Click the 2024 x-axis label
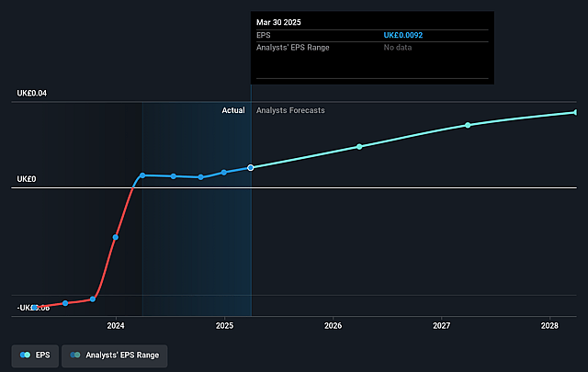This screenshot has height=372, width=588. pos(116,325)
